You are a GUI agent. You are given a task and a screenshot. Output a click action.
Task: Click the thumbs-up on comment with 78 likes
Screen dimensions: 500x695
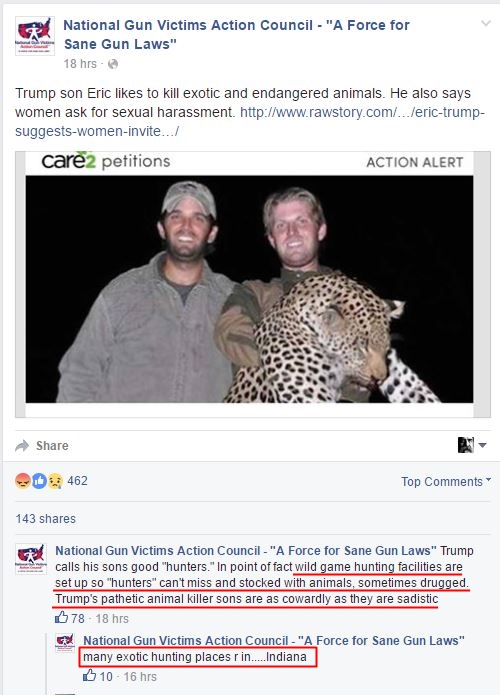[x=62, y=617]
